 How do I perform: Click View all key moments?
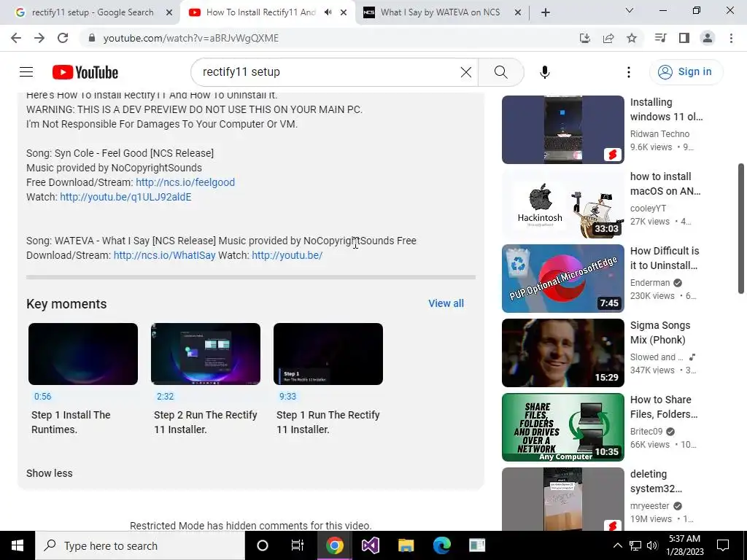446,303
